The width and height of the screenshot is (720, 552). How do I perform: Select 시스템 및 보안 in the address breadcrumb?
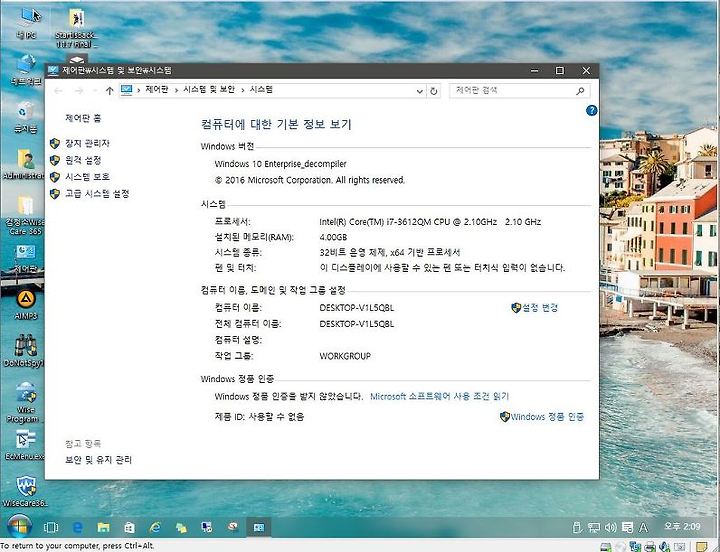209,90
